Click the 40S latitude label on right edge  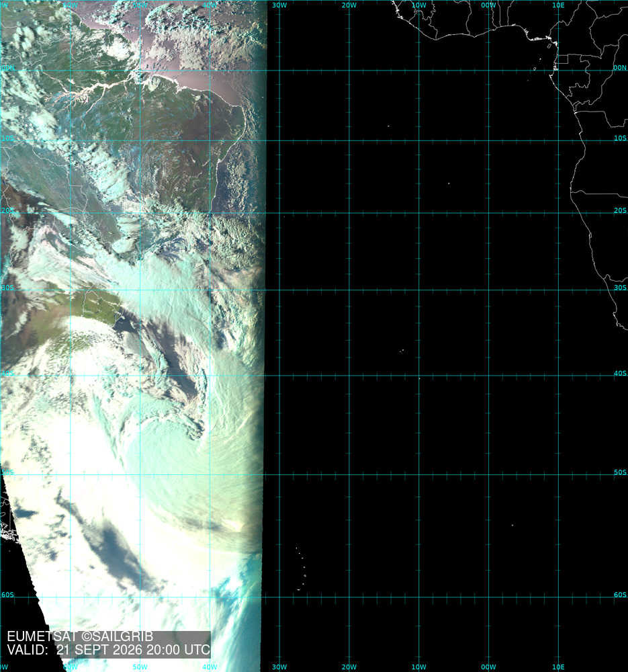[620, 373]
